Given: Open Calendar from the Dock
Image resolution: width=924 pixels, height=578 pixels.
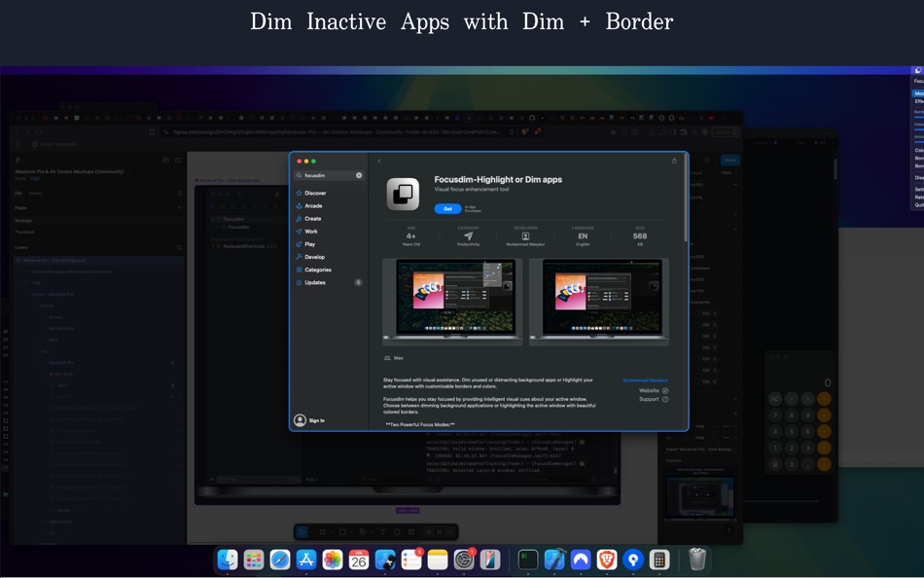Looking at the screenshot, I should [x=358, y=560].
